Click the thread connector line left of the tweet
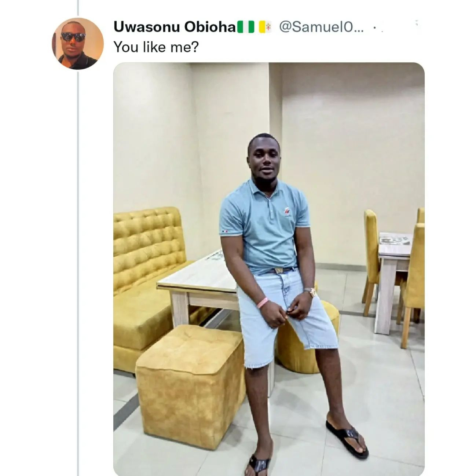This screenshot has height=476, width=476. pos(78,257)
